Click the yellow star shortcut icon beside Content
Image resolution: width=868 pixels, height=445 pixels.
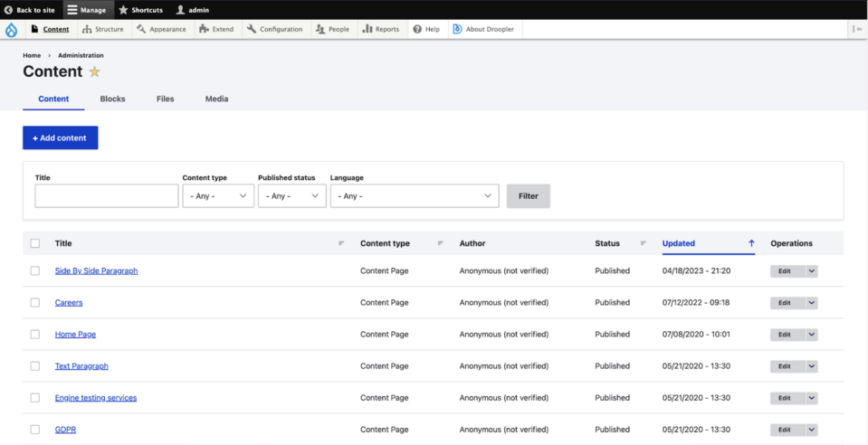[x=95, y=72]
